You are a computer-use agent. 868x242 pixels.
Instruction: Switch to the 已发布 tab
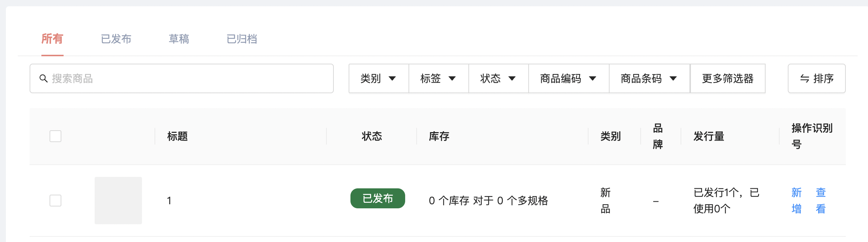(116, 39)
